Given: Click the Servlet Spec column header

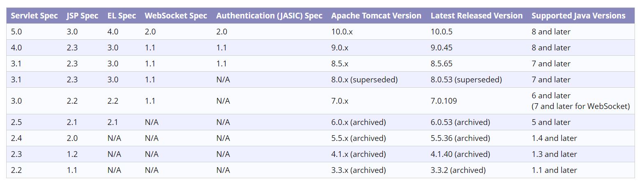Looking at the screenshot, I should coord(34,16).
